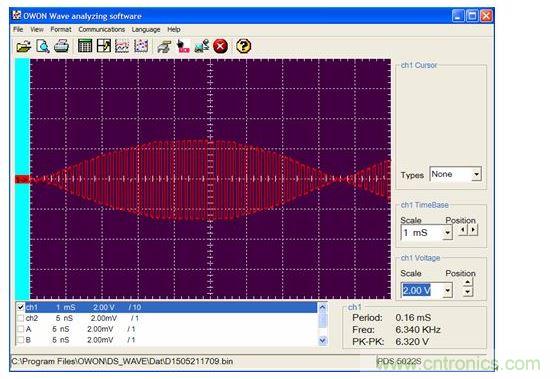Open the Voltage Scale 2.00 V dropdown
This screenshot has height=379, width=560.
(448, 290)
